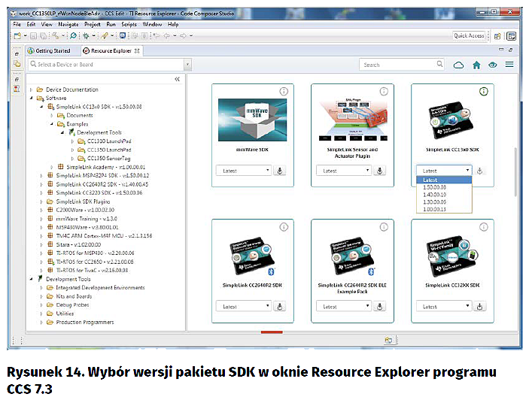Viewport: 532px width, 403px height.
Task: Open the Select a Device or Board dropdown arrow
Action: (187, 65)
